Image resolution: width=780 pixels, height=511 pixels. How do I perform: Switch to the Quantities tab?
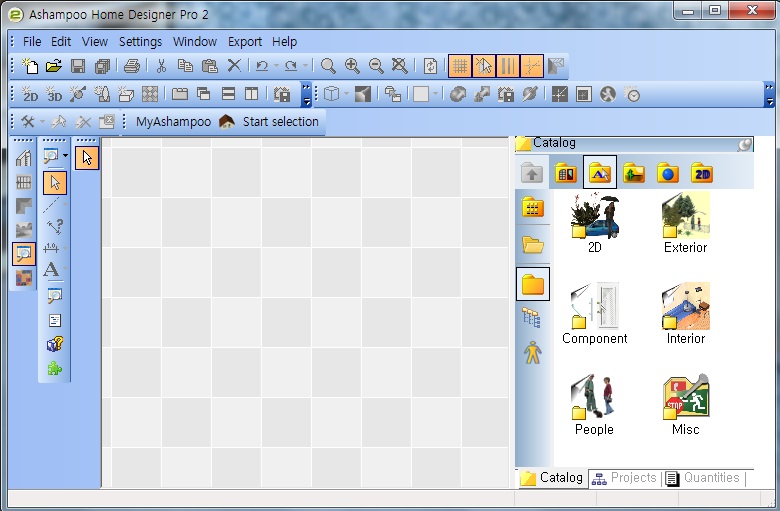(x=703, y=478)
